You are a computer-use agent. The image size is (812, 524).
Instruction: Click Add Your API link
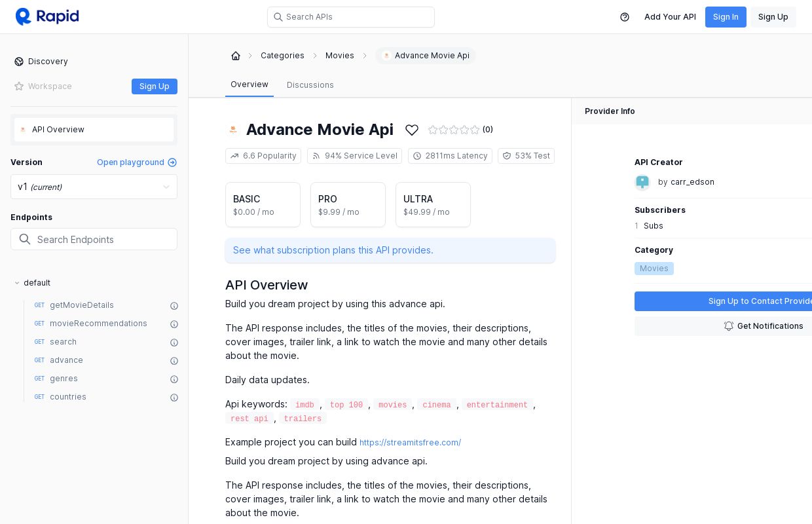pyautogui.click(x=670, y=17)
